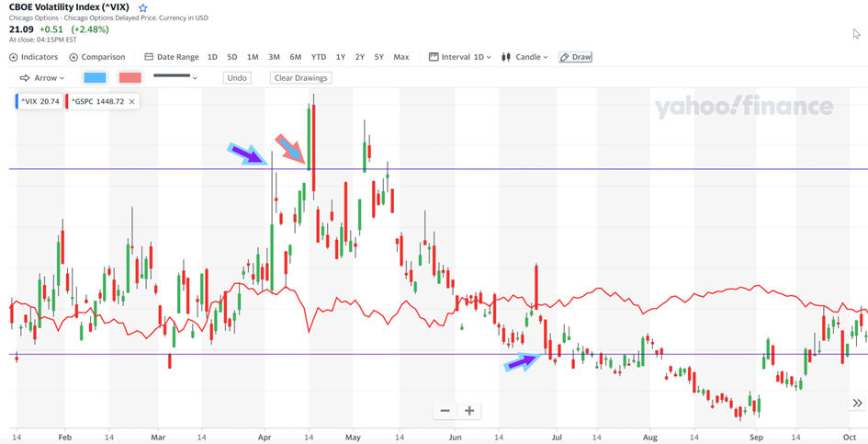Zoom out the chart with minus button
Viewport: 868px width, 444px height.
pos(445,411)
